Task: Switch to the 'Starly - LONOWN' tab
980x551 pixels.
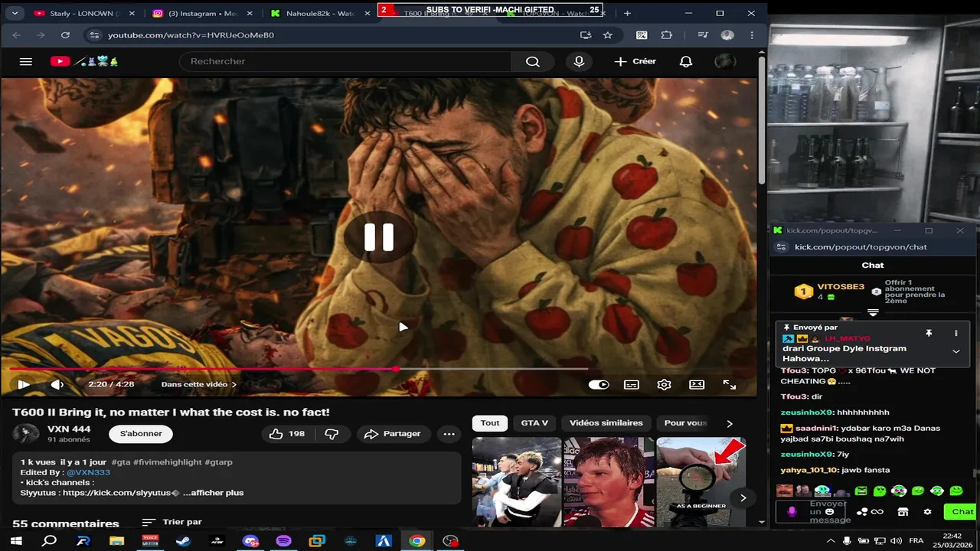Action: pos(83,13)
